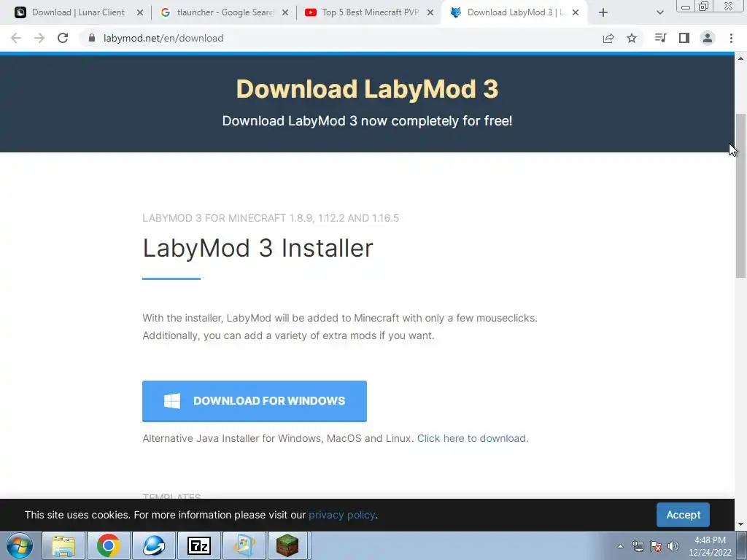Open the Windows Start menu
This screenshot has width=747, height=560.
20,545
